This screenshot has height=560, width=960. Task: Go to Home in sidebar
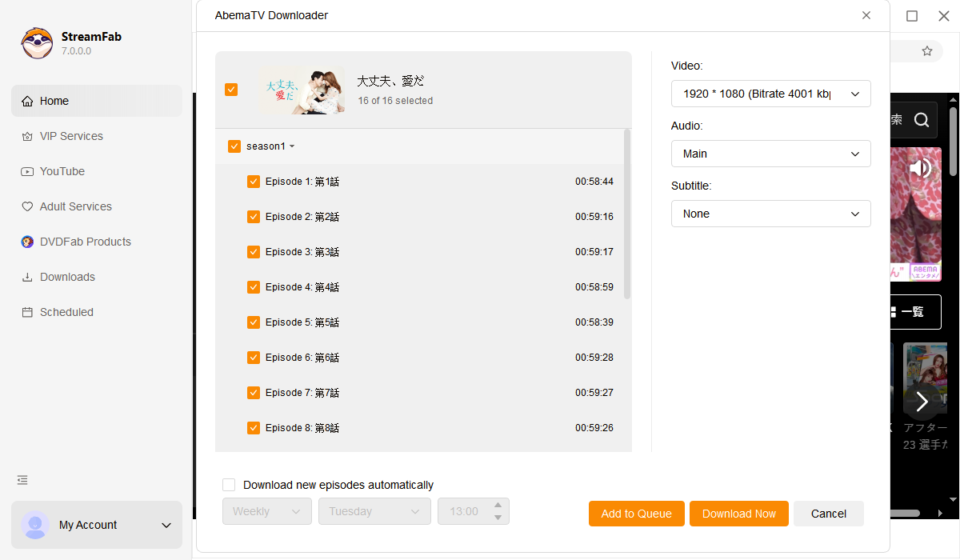coord(54,101)
